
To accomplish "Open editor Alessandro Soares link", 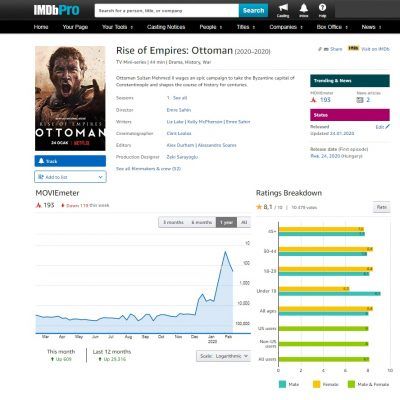I will (x=217, y=145).
